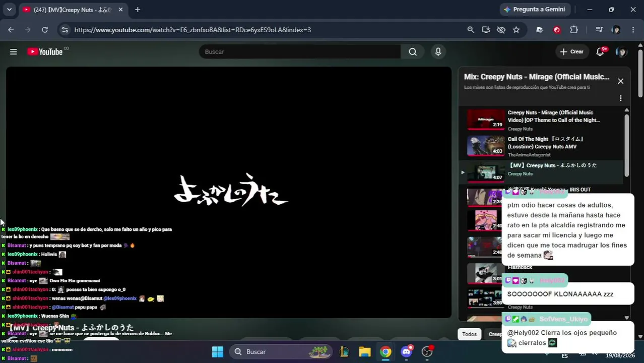
Task: Open the YouTube account avatar menu
Action: pos(621,52)
